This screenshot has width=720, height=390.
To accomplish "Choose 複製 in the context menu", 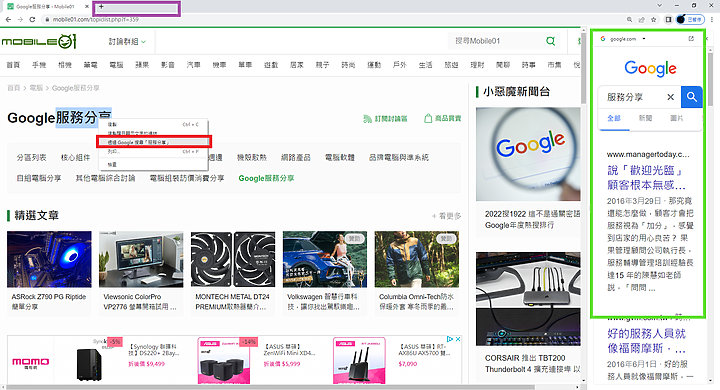I will coord(153,124).
